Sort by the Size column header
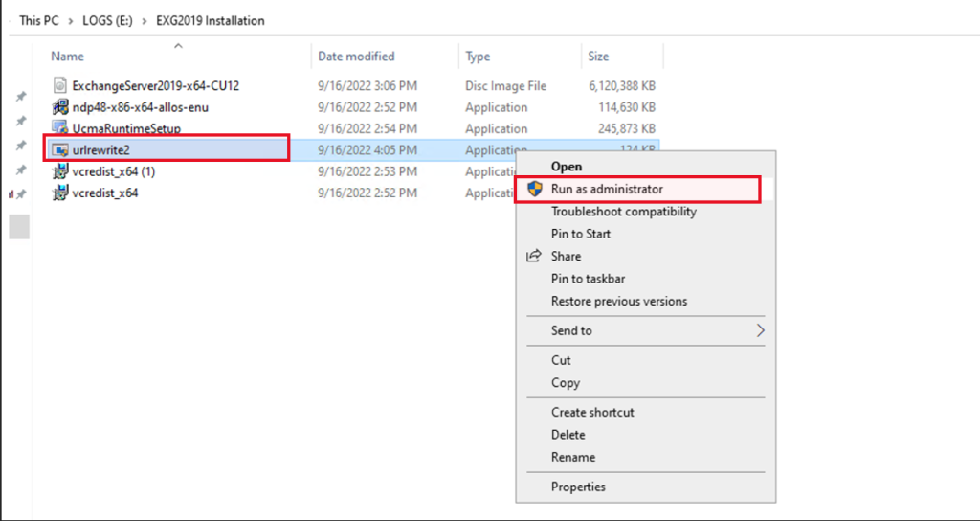The width and height of the screenshot is (980, 521). [598, 57]
